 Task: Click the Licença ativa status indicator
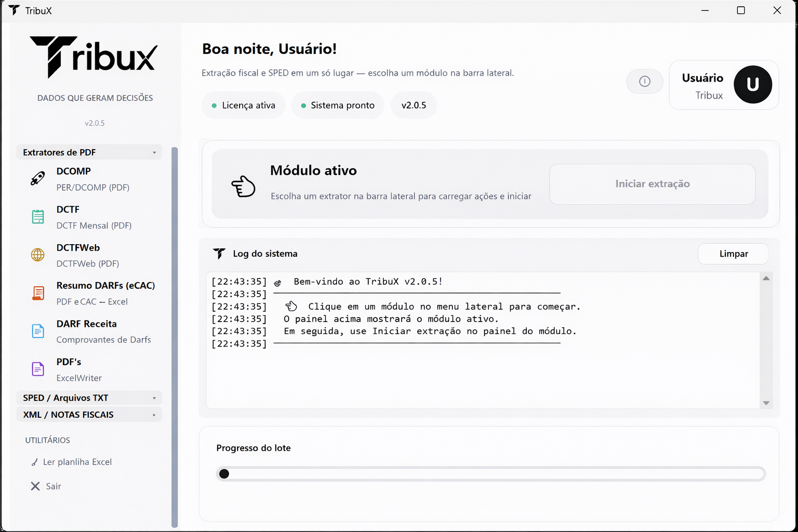[x=243, y=105]
